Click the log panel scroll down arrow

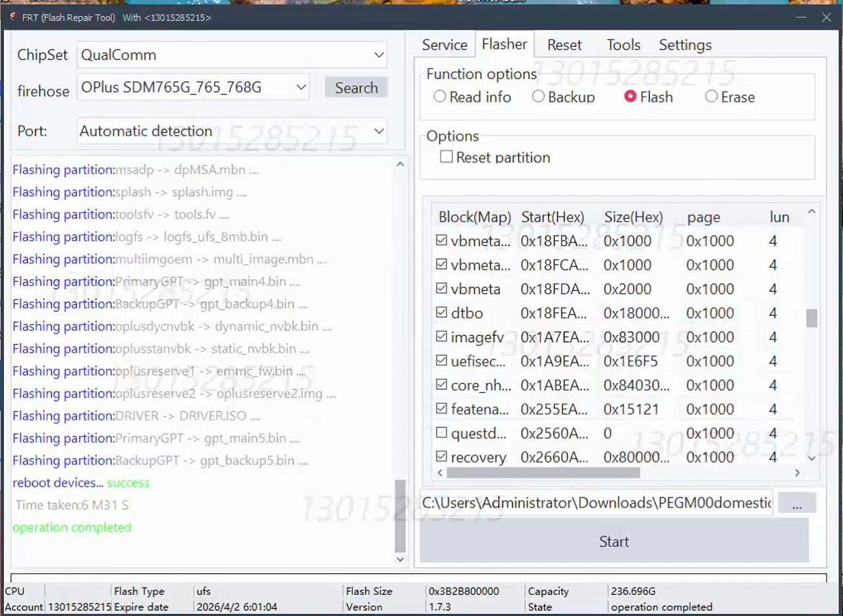(x=400, y=559)
